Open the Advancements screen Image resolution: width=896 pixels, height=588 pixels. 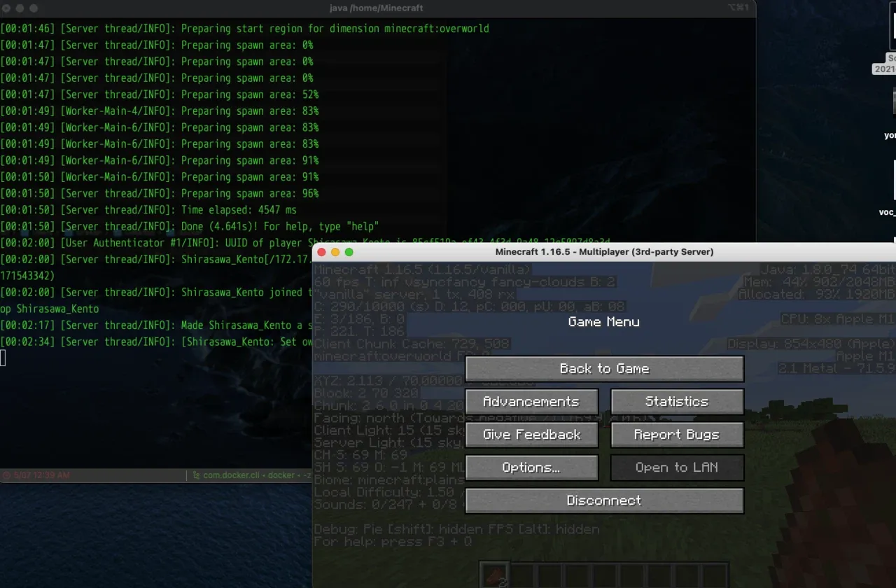[x=531, y=402]
